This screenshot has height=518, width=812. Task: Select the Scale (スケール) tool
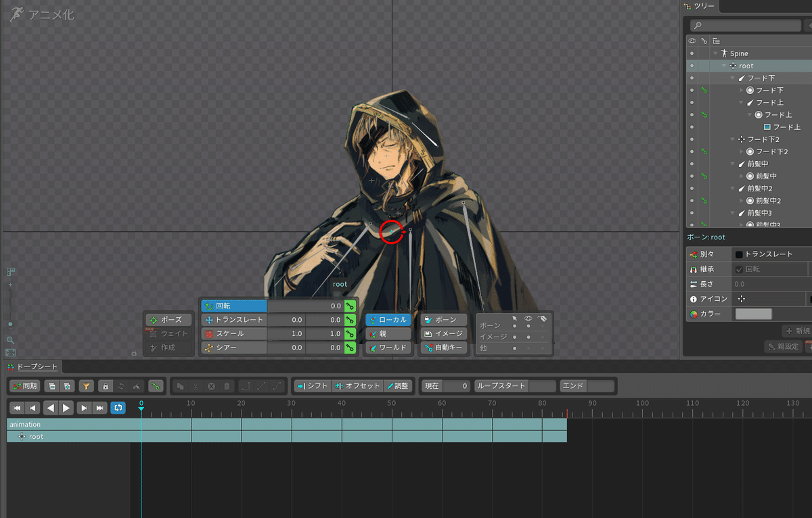(x=234, y=333)
